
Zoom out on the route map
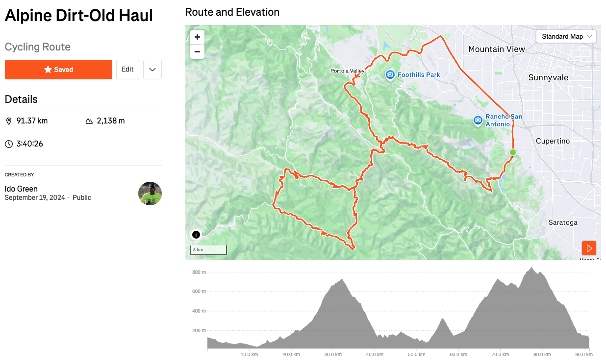click(197, 51)
